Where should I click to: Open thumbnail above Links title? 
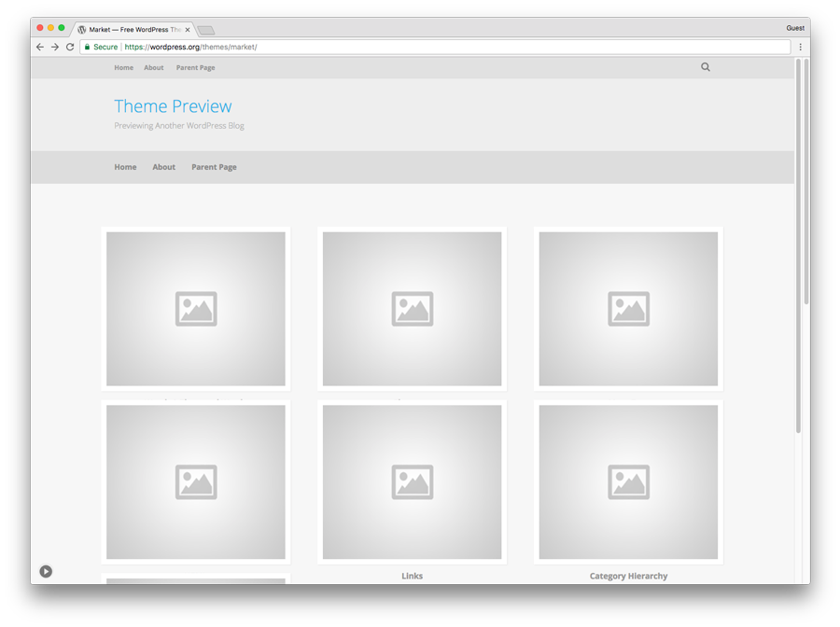point(412,481)
